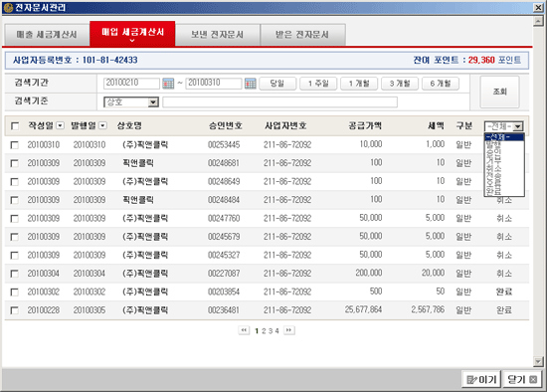The width and height of the screenshot is (547, 392).
Task: Click the 사업자번호 column header
Action: click(x=285, y=125)
